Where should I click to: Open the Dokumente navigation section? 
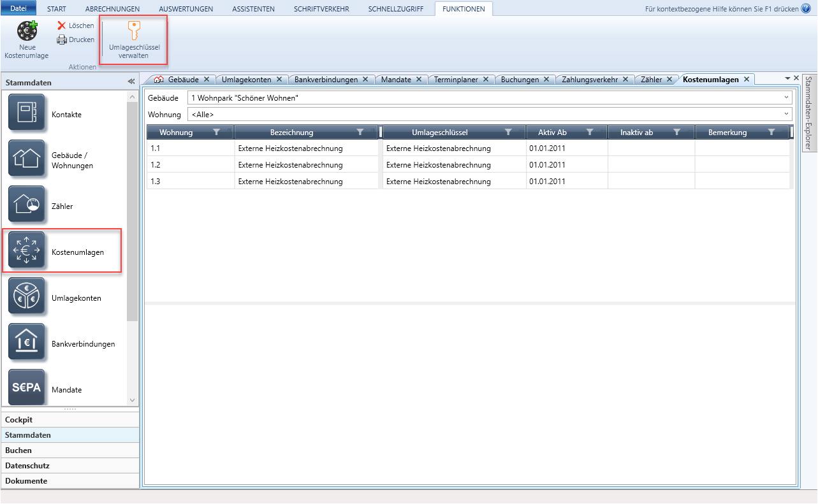point(26,481)
